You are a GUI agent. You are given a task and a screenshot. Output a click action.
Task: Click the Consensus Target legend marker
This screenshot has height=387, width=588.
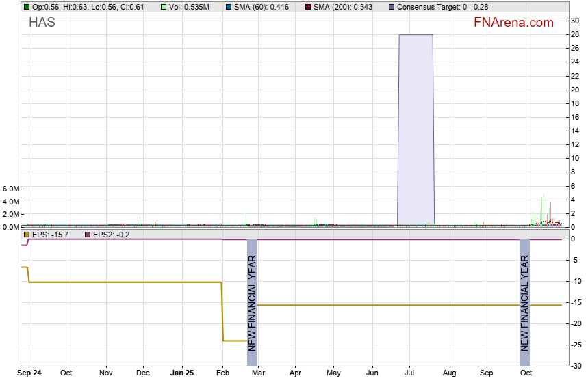pyautogui.click(x=391, y=7)
